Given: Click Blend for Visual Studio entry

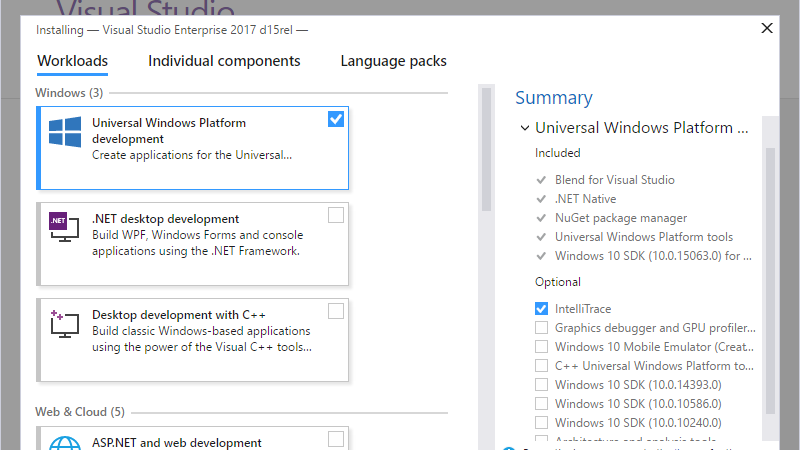Looking at the screenshot, I should (614, 180).
